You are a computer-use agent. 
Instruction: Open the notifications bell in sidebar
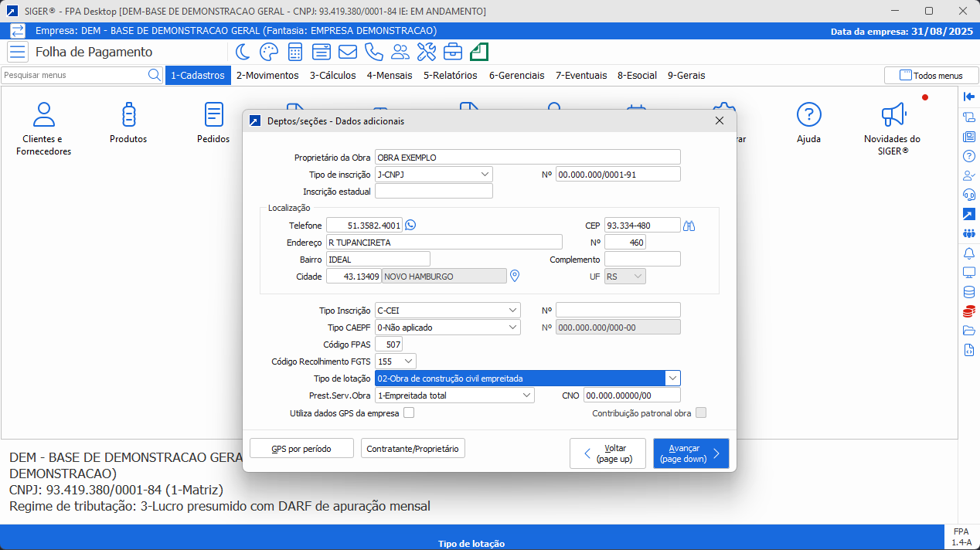(968, 253)
